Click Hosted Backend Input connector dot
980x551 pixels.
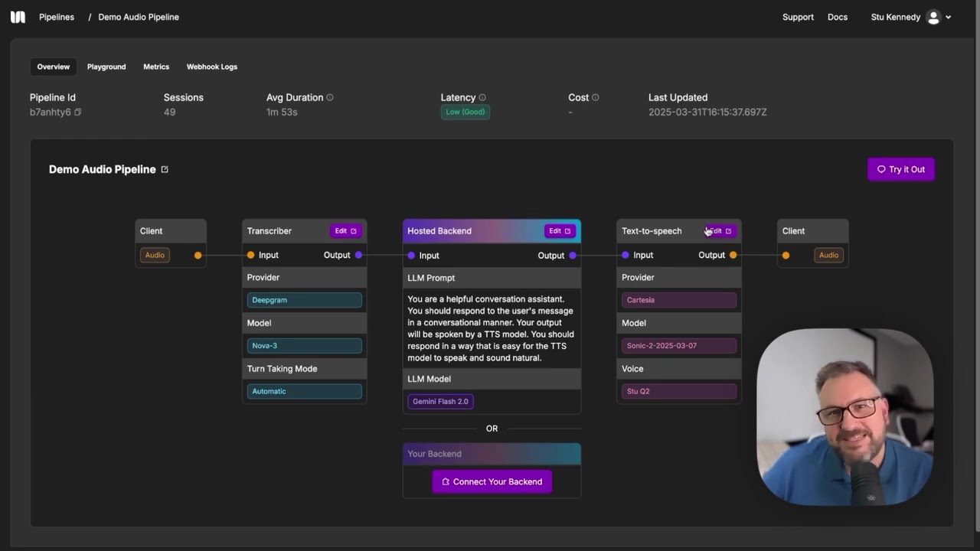411,256
